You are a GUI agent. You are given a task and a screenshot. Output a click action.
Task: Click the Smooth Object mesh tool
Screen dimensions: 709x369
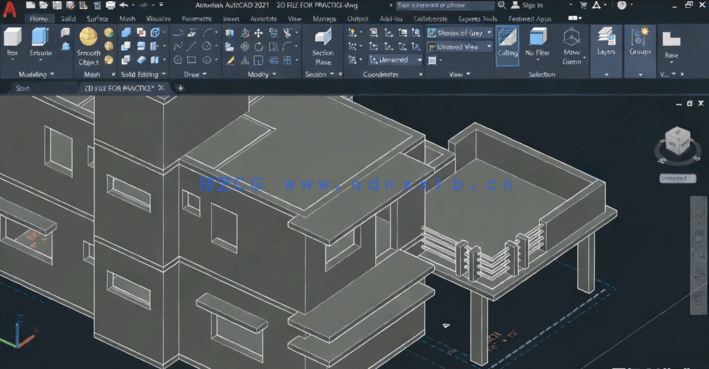tap(88, 46)
